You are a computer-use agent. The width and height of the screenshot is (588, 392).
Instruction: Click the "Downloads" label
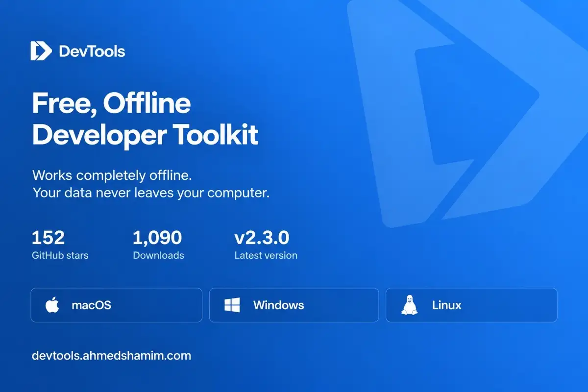pos(159,255)
